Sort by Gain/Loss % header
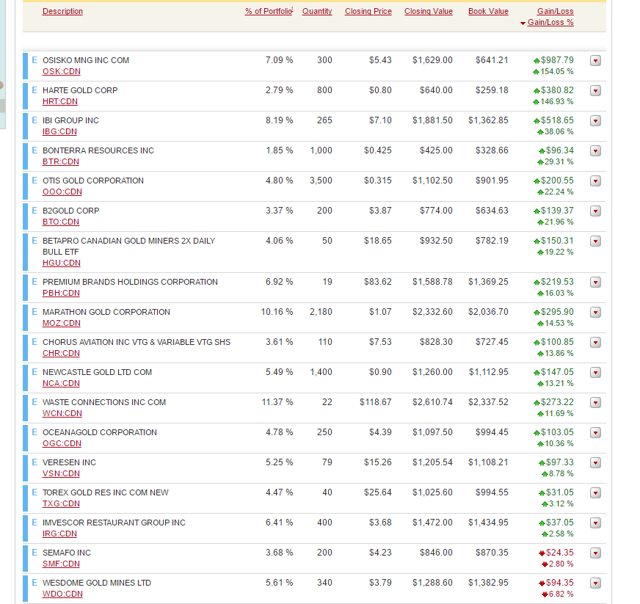Screen dimensions: 640x604 coord(550,22)
